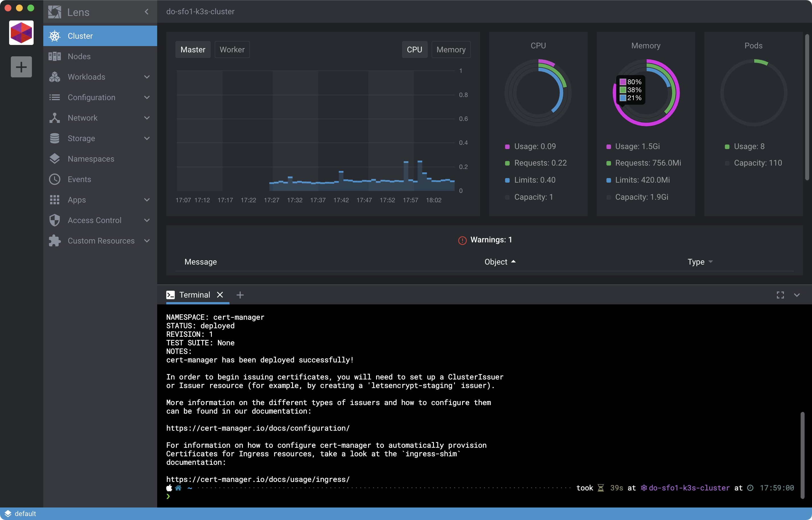Expand the Apps submenu chevron
Screen dimensions: 812x520
point(147,200)
